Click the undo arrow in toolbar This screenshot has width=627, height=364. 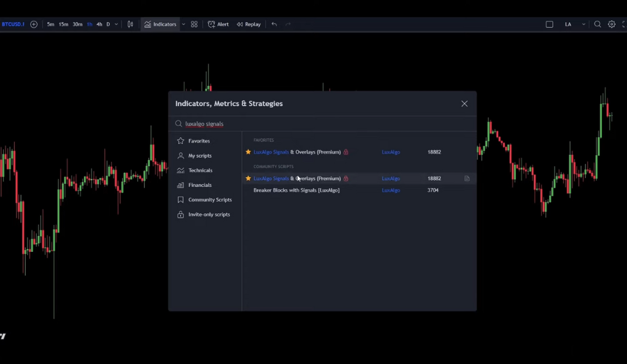[274, 25]
